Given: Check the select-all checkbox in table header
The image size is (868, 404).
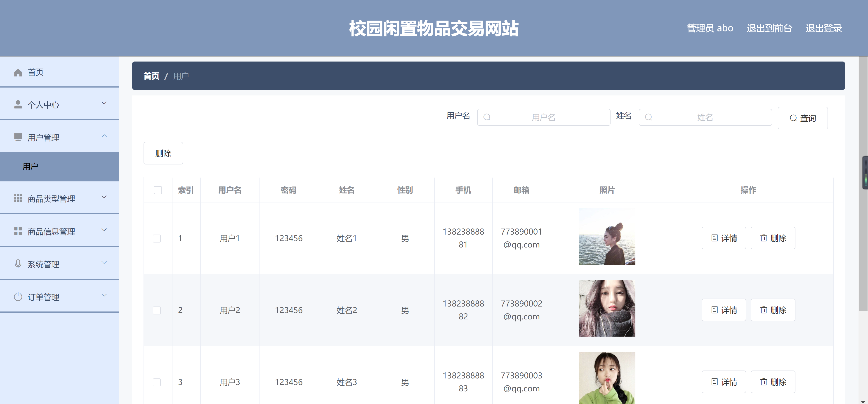Looking at the screenshot, I should click(157, 190).
